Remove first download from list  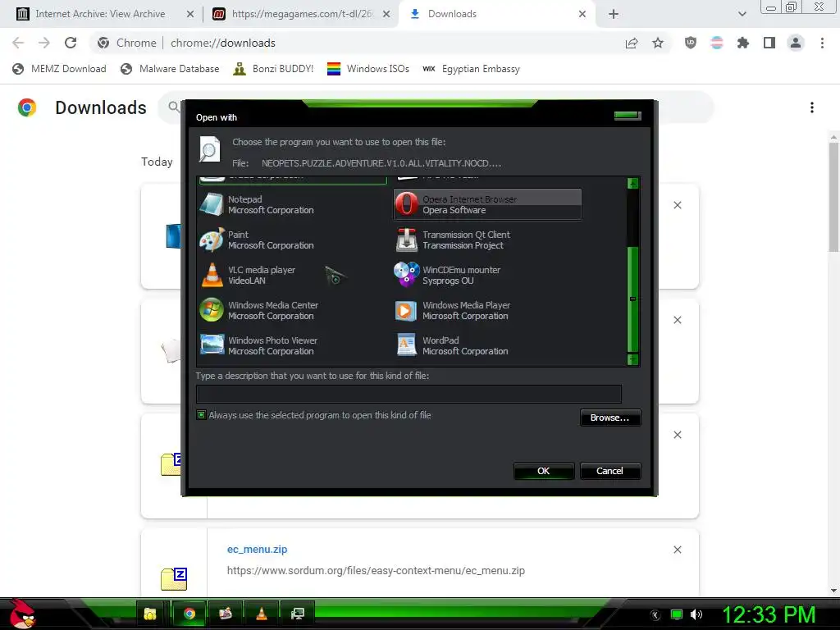click(x=678, y=205)
